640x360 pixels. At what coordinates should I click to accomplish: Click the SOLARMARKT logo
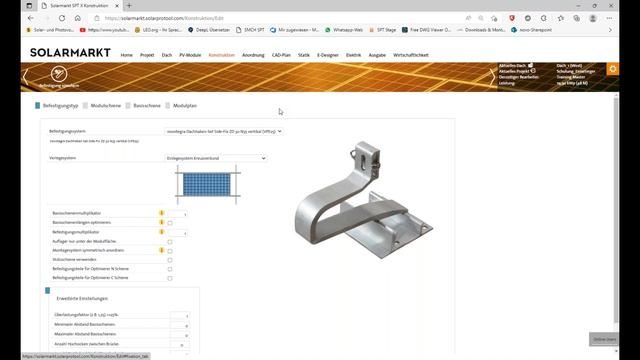point(70,53)
